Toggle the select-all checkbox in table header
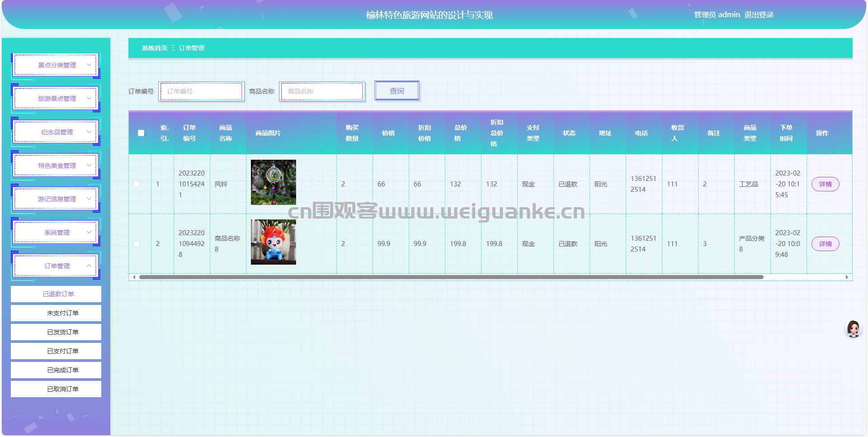 coord(141,133)
